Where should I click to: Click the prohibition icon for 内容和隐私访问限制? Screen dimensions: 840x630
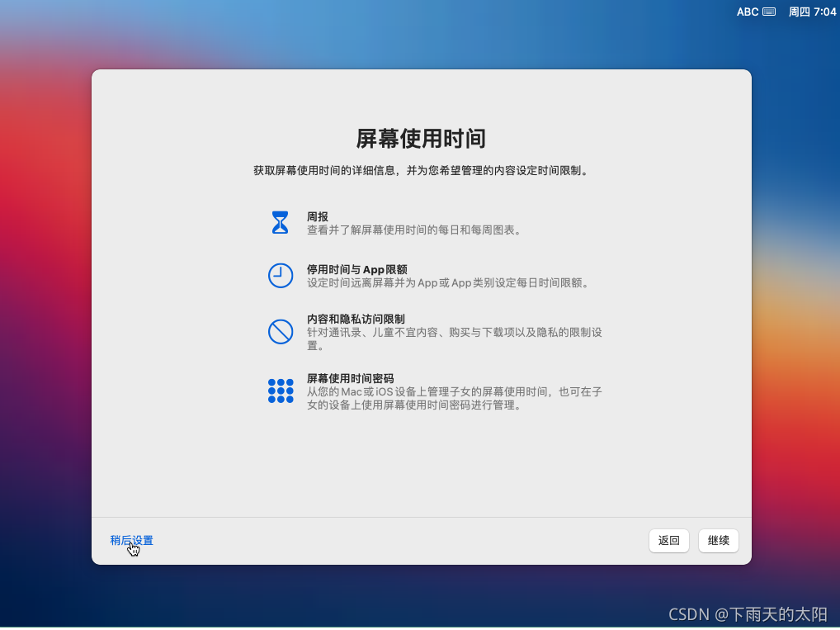[x=281, y=331]
